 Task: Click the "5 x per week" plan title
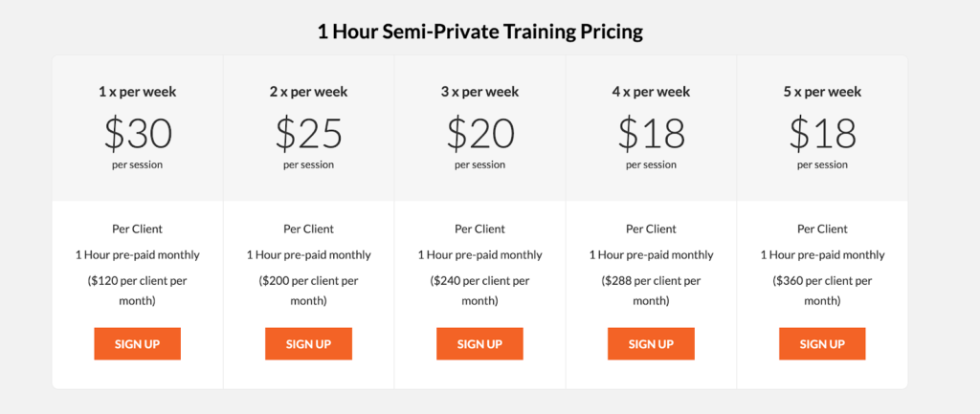coord(822,92)
